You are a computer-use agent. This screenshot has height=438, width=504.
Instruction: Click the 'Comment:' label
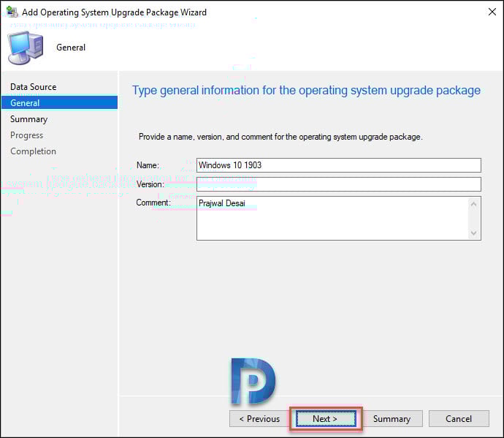(x=153, y=203)
